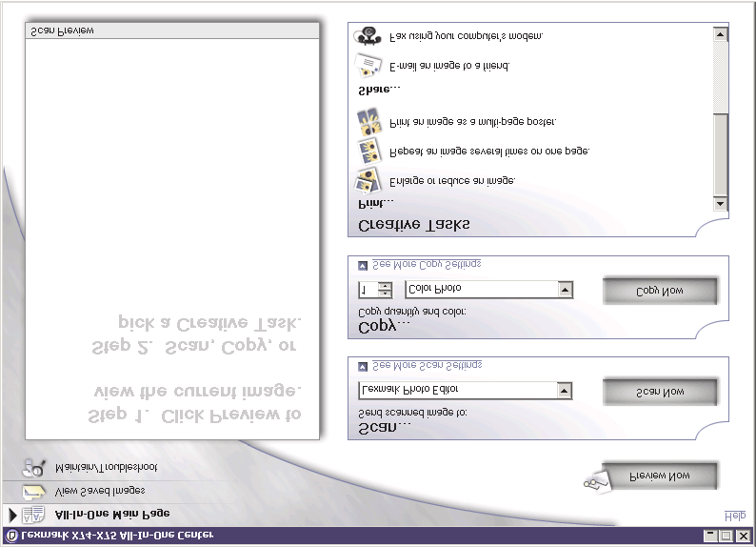The height and width of the screenshot is (547, 756).
Task: Expand scan settings with the arrow box icon
Action: [x=363, y=367]
